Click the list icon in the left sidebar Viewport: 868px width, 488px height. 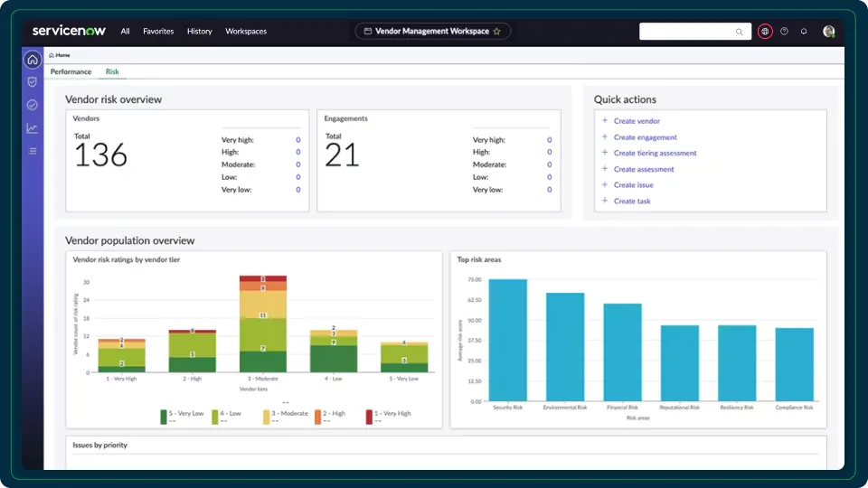pos(33,151)
